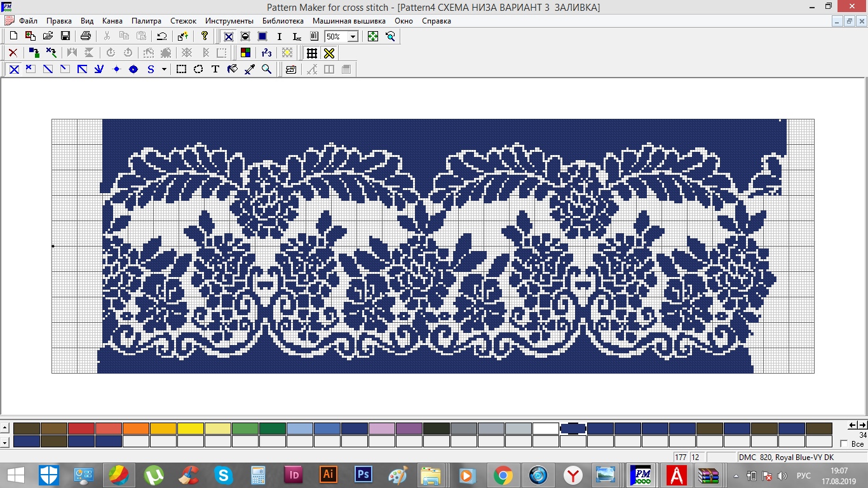
Task: Select the full cross stitch tool
Action: 13,69
